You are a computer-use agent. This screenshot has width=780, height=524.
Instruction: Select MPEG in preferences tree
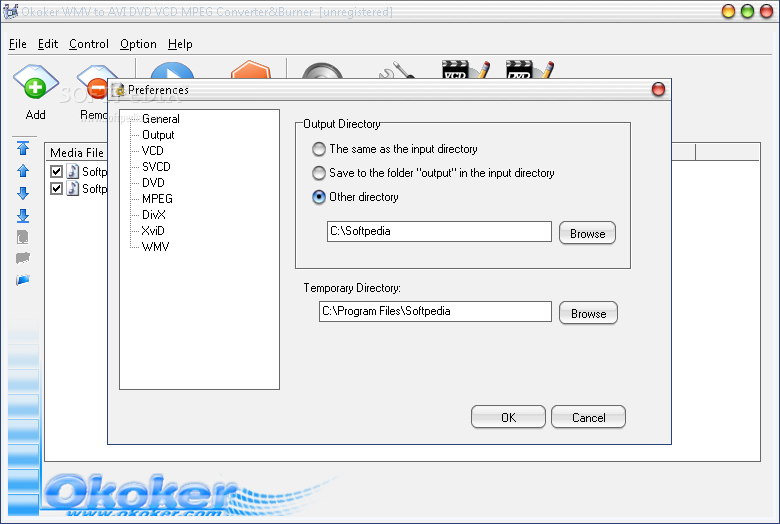(157, 199)
